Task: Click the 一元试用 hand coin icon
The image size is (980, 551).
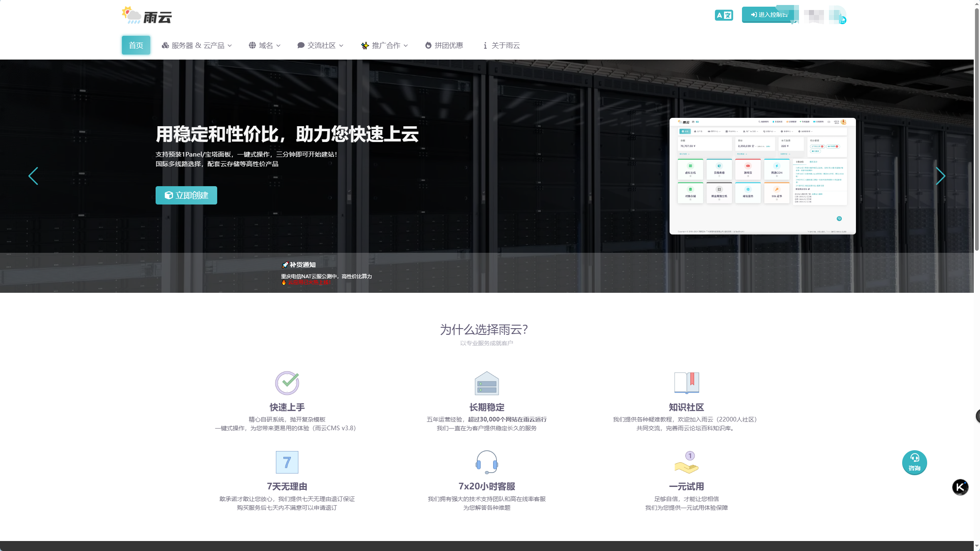Action: 687,462
